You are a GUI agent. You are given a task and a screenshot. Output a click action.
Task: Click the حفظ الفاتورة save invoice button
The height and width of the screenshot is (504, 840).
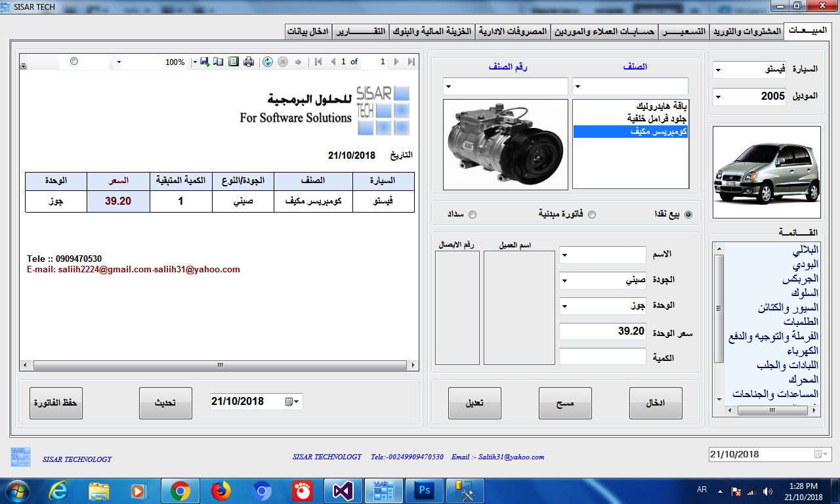pos(56,403)
